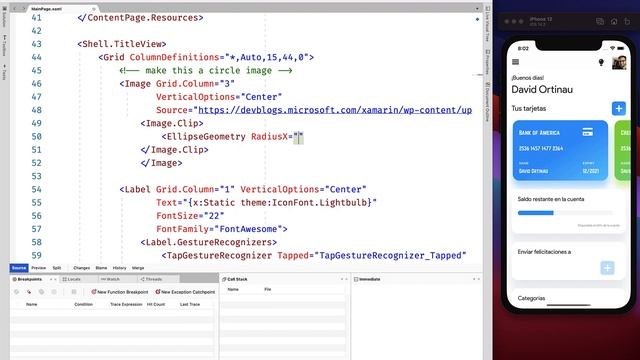640x360 pixels.
Task: Open the Merge tab
Action: point(138,268)
